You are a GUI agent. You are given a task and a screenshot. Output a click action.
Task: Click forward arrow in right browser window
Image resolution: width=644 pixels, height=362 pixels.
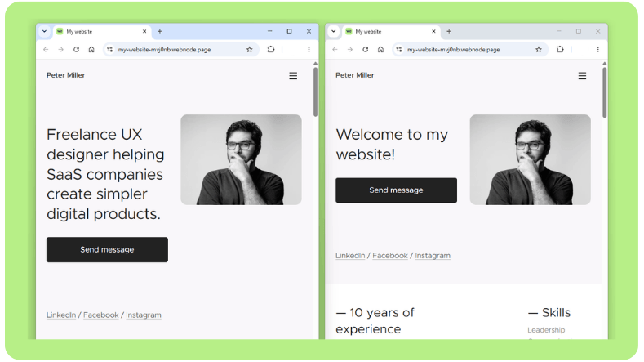pyautogui.click(x=350, y=49)
